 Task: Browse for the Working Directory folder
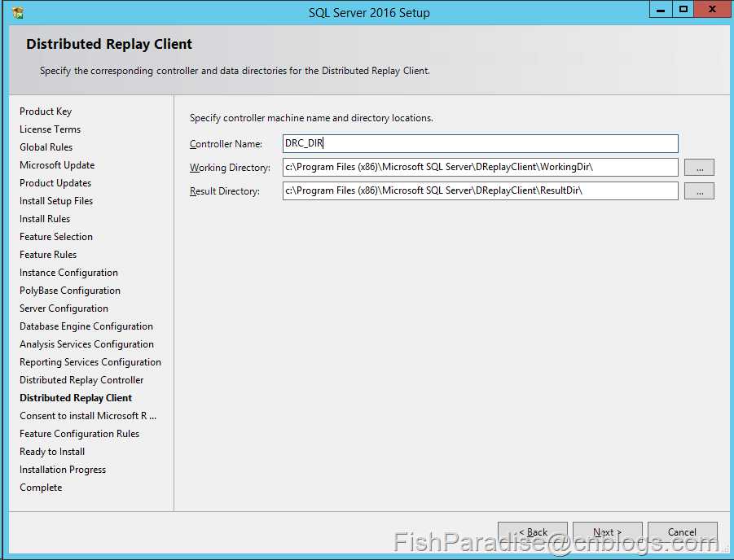click(x=699, y=167)
